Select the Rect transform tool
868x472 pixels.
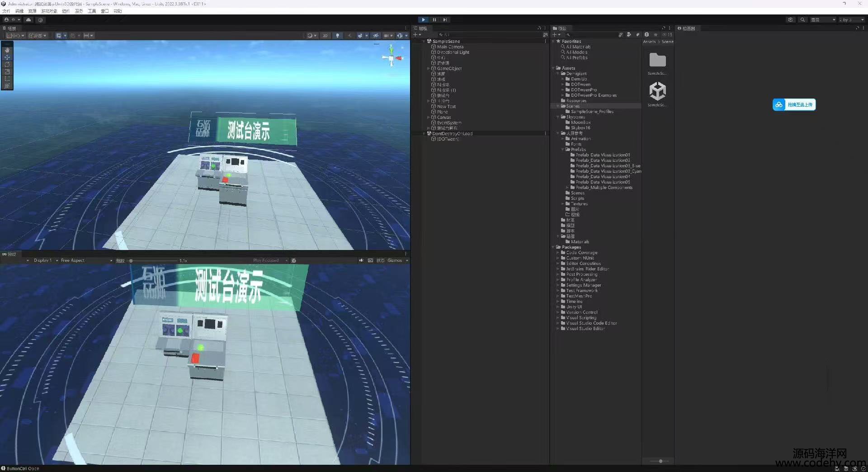coord(7,79)
